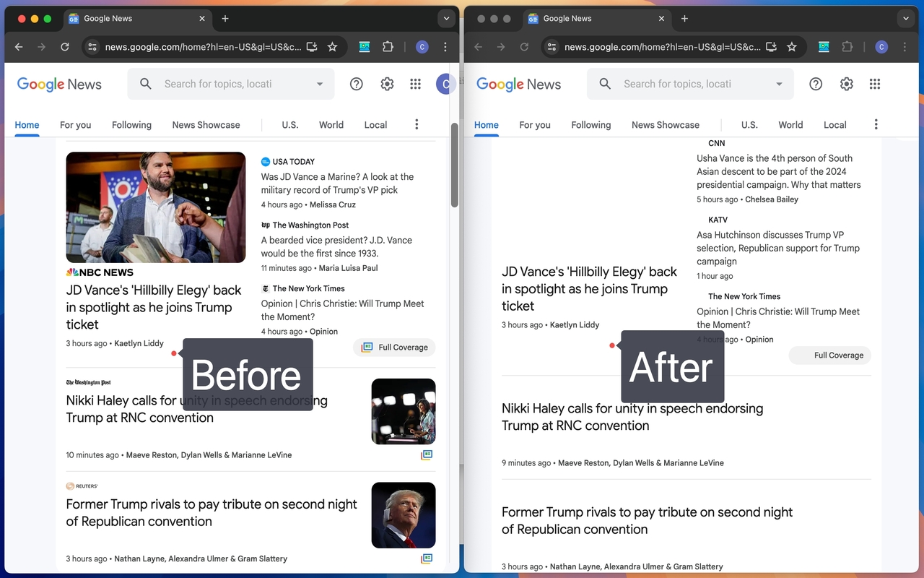Click the Donald Trump story thumbnail
This screenshot has width=924, height=578.
coord(404,515)
